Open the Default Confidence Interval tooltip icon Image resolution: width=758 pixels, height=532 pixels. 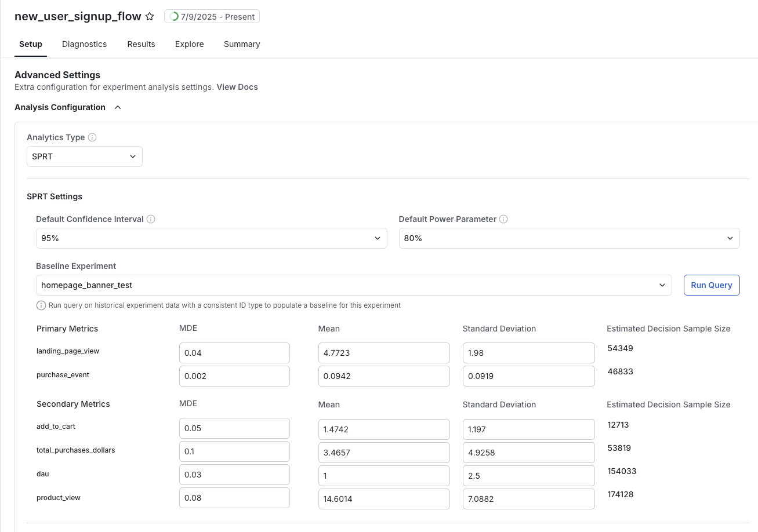click(x=151, y=219)
